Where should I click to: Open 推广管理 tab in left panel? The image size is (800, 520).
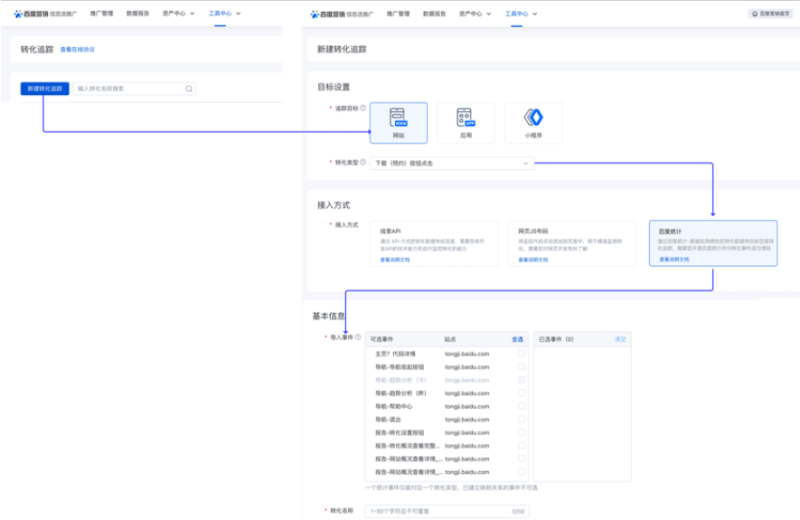pyautogui.click(x=102, y=14)
